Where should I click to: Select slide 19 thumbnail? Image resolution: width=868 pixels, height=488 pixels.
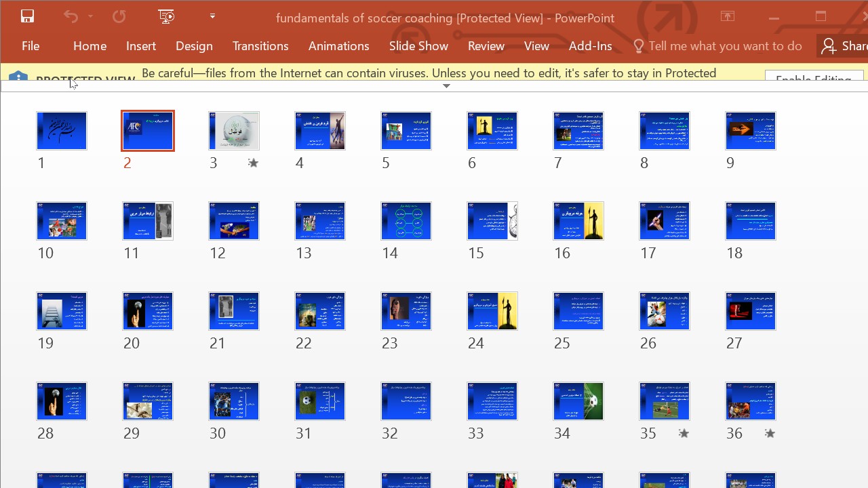pos(62,311)
